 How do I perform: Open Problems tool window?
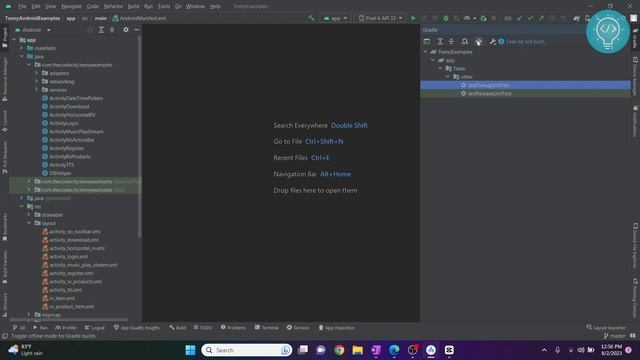[233, 328]
